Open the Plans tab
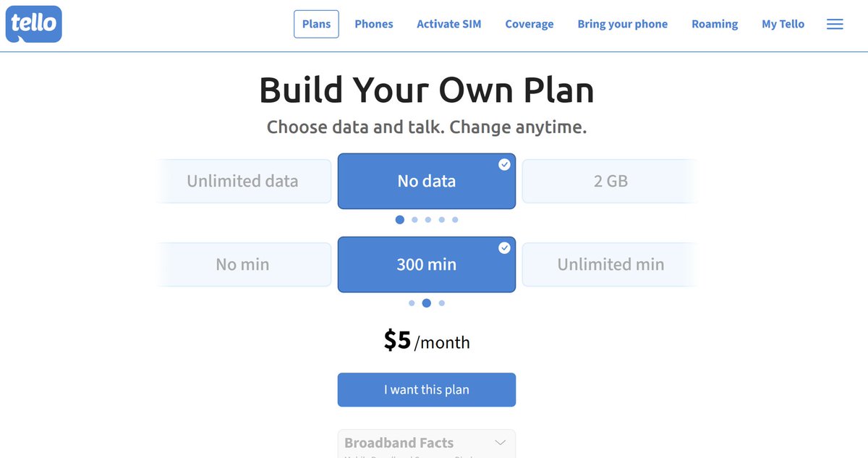The width and height of the screenshot is (868, 458). 316,24
